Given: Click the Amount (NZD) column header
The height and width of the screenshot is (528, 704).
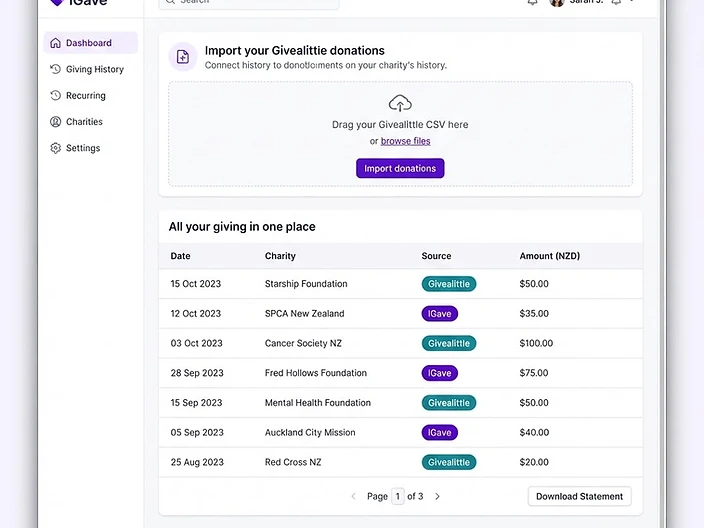Looking at the screenshot, I should [x=550, y=256].
